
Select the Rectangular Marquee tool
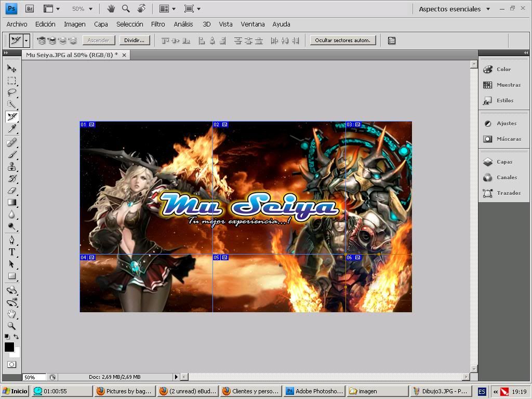pyautogui.click(x=11, y=81)
